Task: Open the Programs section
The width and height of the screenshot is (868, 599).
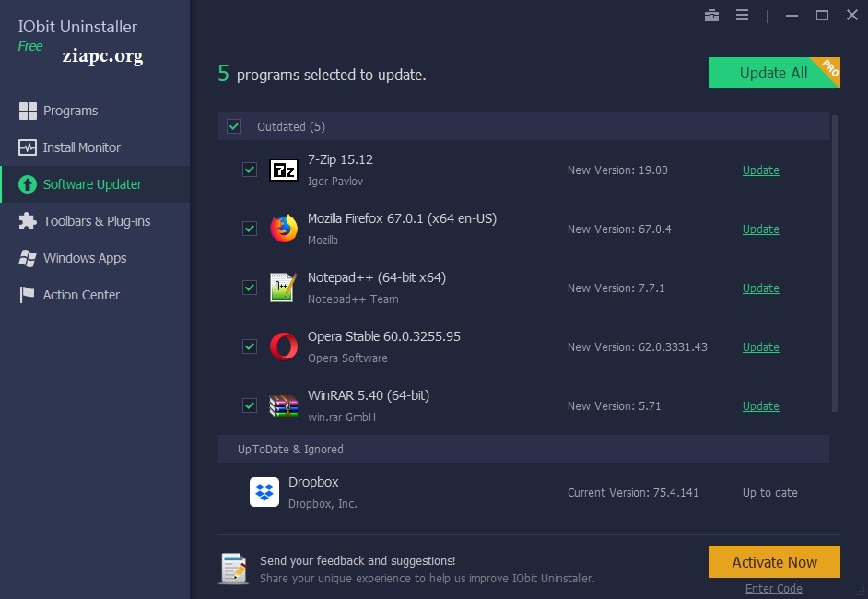Action: coord(95,111)
